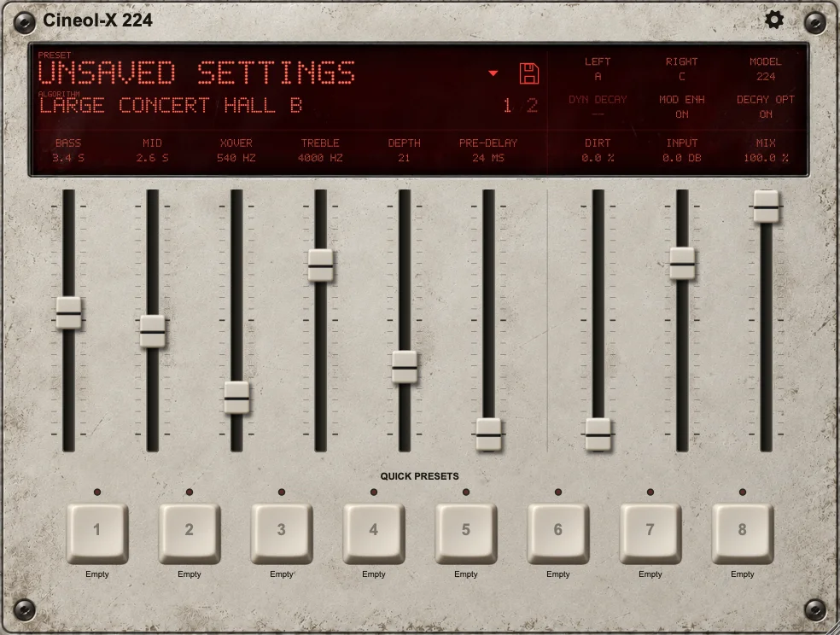
Task: Select algorithm page 2
Action: coord(532,106)
